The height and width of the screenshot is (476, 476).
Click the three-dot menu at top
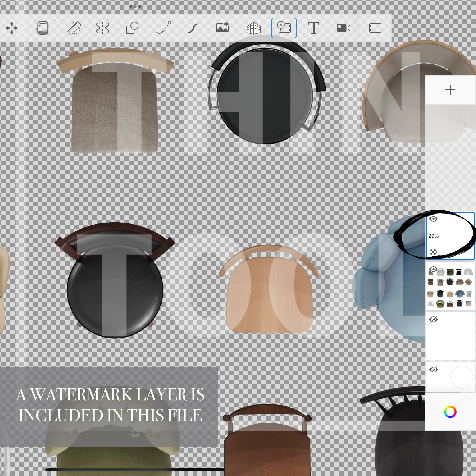(x=135, y=6)
